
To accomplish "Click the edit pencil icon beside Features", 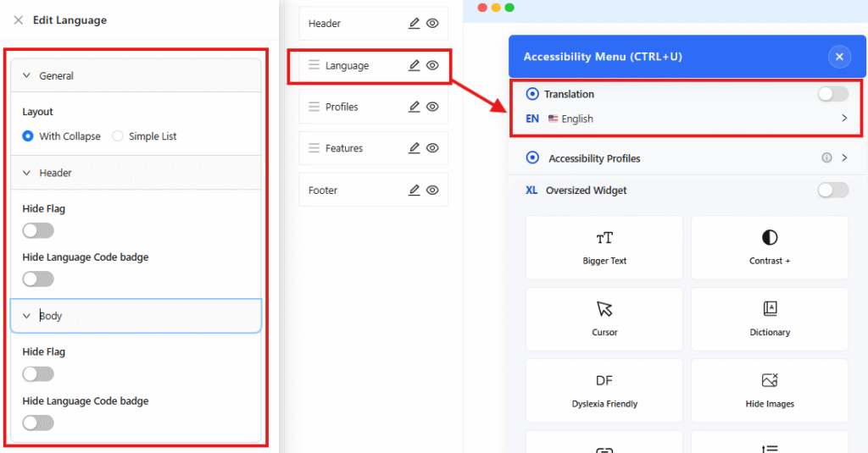I will coord(414,148).
